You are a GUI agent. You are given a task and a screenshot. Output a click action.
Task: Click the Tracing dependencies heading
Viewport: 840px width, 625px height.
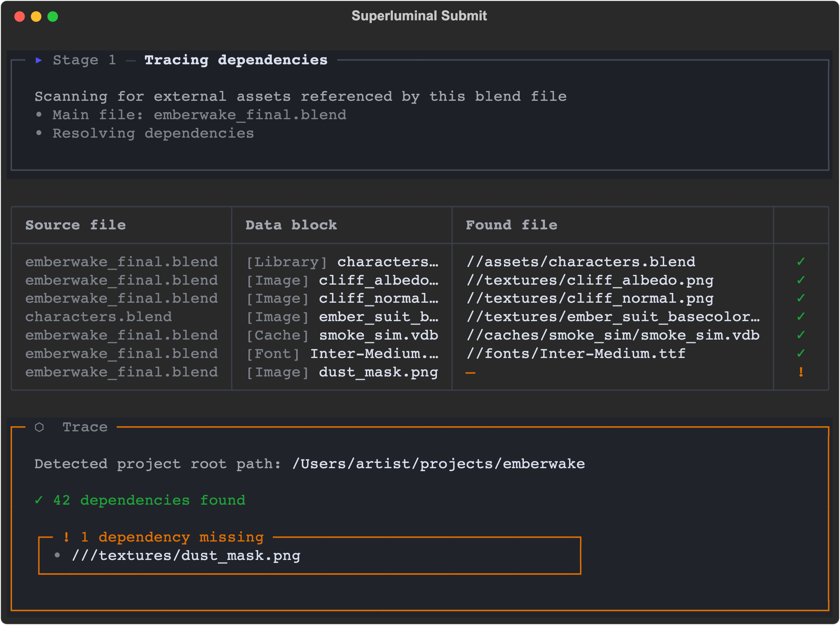coord(236,60)
